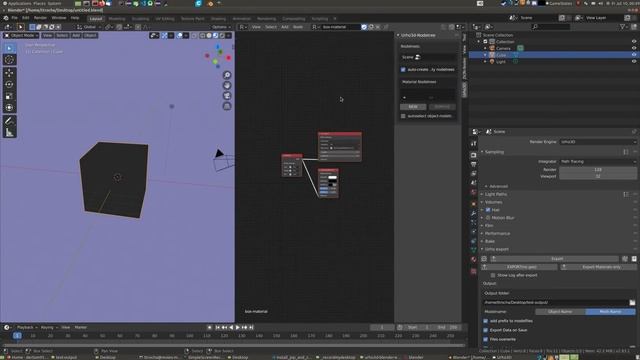Toggle the Hair checkbox
The image size is (640, 360).
pyautogui.click(x=488, y=210)
